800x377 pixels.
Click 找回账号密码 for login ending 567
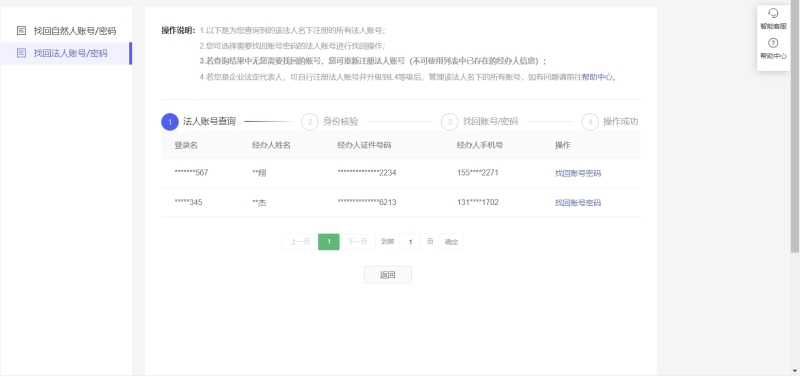(578, 173)
